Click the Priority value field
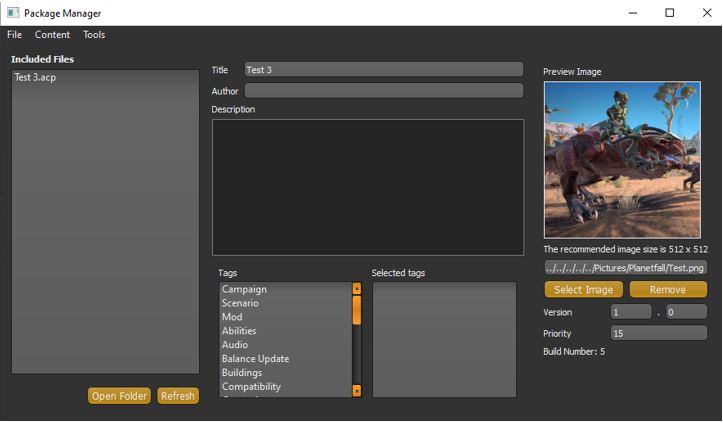This screenshot has width=723, height=423. (x=658, y=333)
